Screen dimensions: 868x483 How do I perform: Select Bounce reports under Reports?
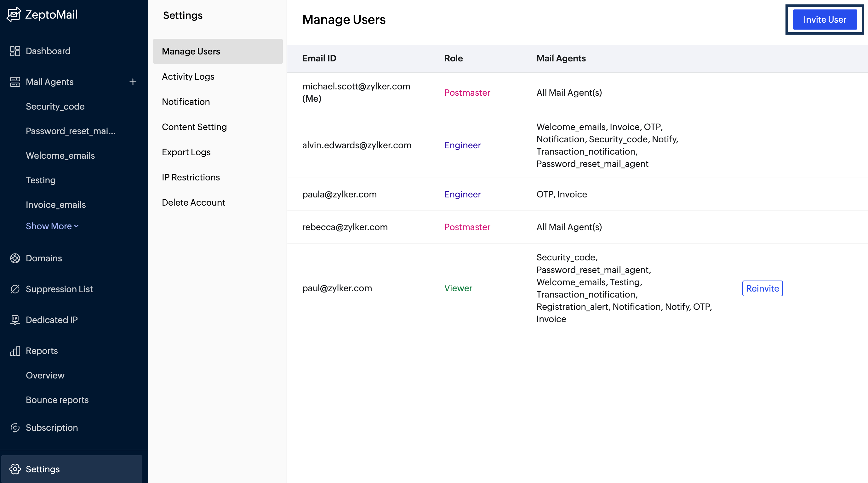click(x=57, y=400)
